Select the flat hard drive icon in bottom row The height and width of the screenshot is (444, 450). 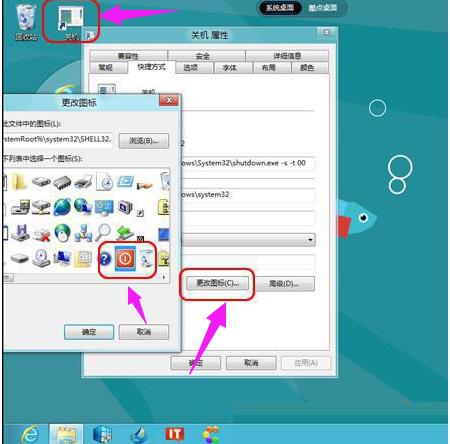20,258
